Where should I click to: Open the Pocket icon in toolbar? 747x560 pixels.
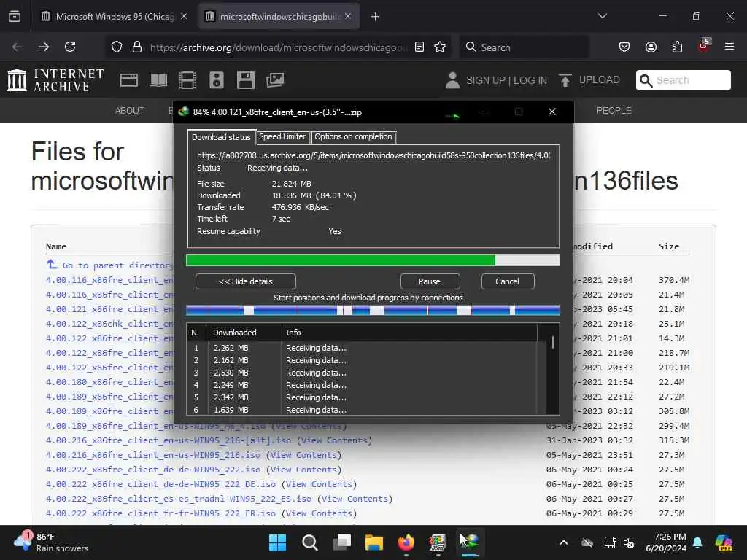point(624,47)
